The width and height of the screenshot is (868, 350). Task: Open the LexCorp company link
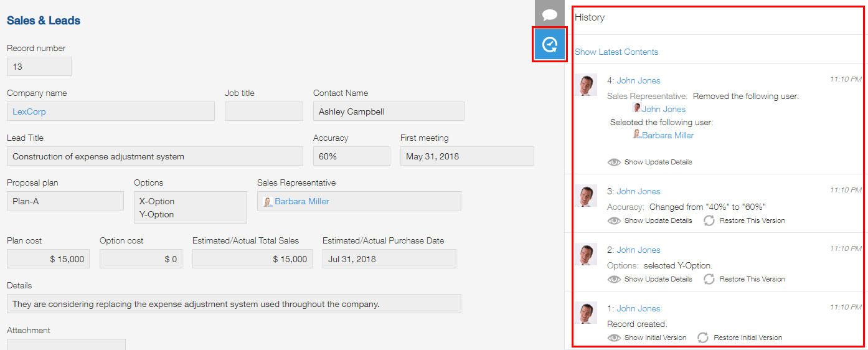[x=29, y=111]
